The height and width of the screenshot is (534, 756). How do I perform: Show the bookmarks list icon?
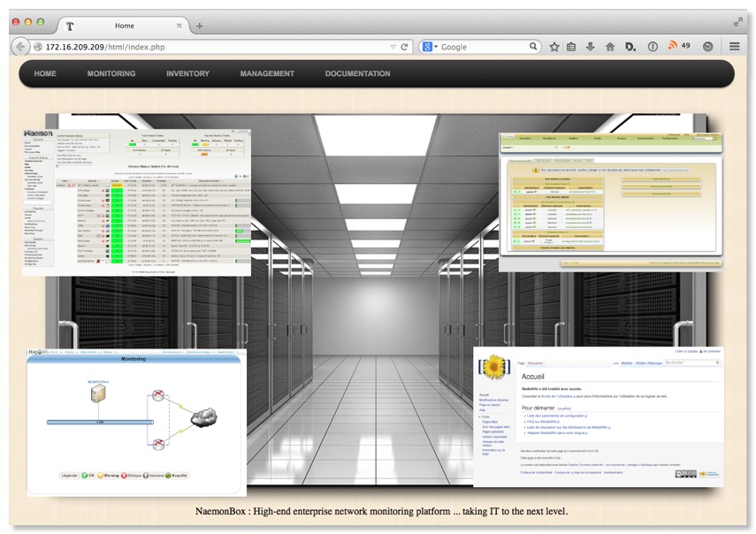tap(572, 47)
